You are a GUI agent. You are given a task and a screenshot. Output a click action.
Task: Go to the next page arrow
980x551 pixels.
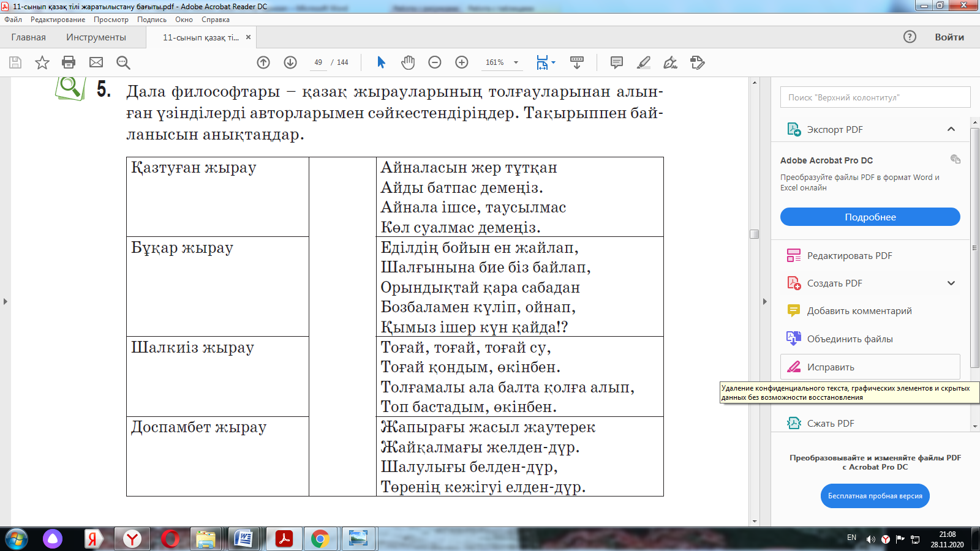(290, 62)
